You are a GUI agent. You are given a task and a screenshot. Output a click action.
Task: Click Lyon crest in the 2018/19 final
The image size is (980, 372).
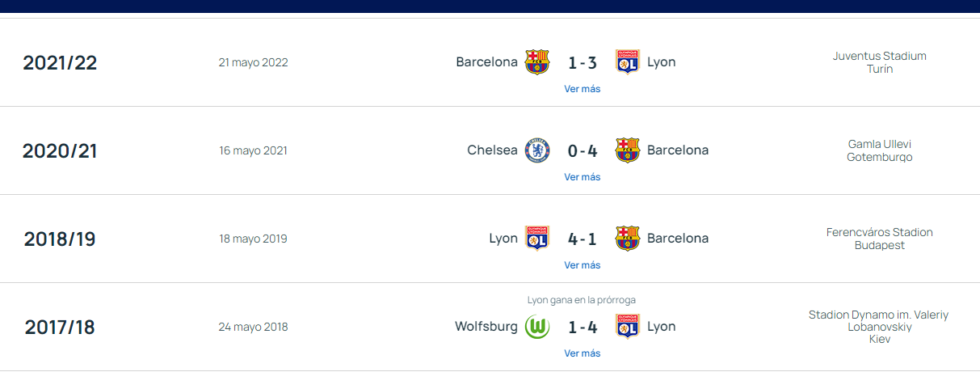click(537, 239)
